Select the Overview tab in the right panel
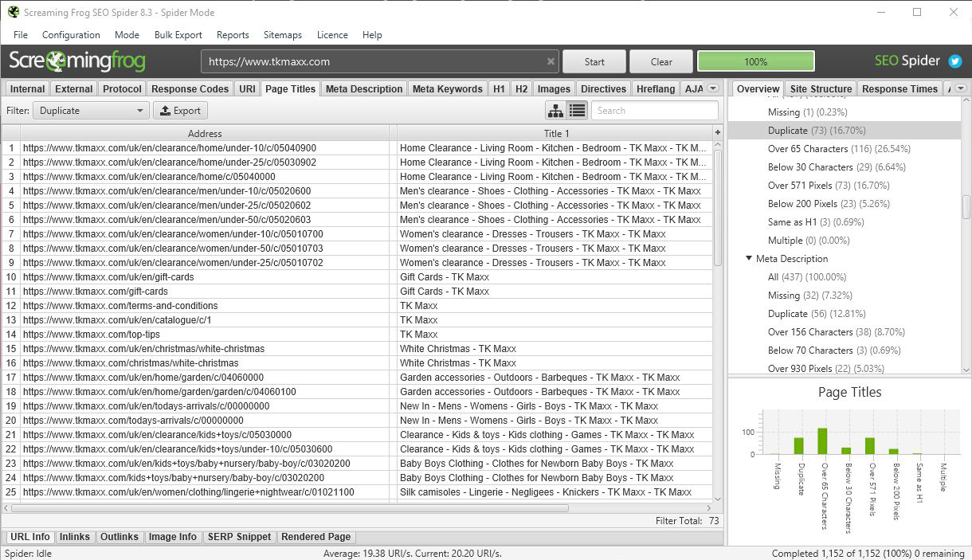This screenshot has width=972, height=560. 758,88
